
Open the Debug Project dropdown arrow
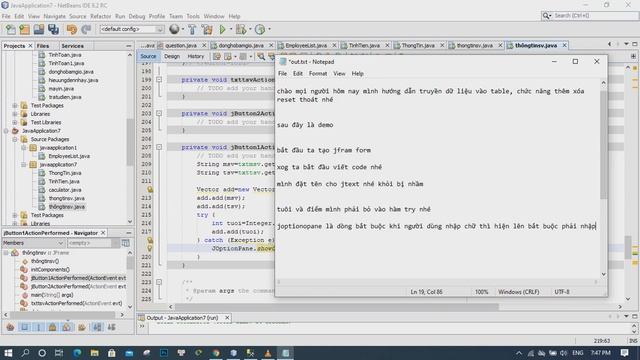pos(250,29)
